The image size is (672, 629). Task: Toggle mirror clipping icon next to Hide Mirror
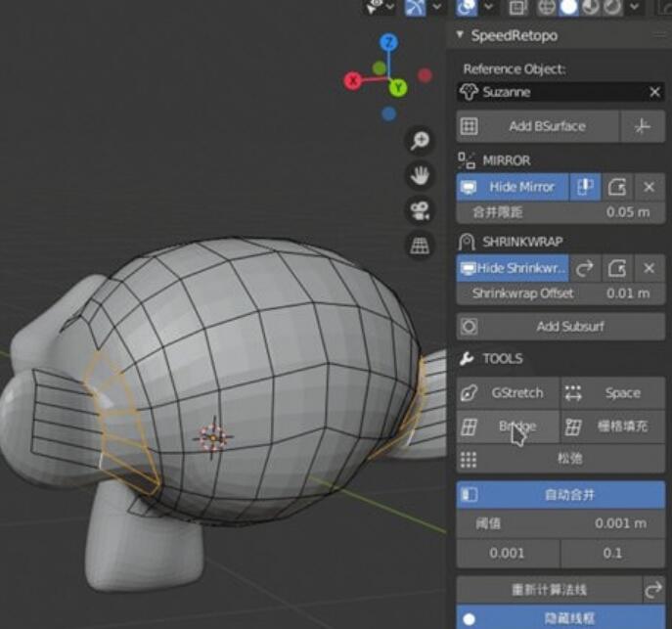(585, 187)
